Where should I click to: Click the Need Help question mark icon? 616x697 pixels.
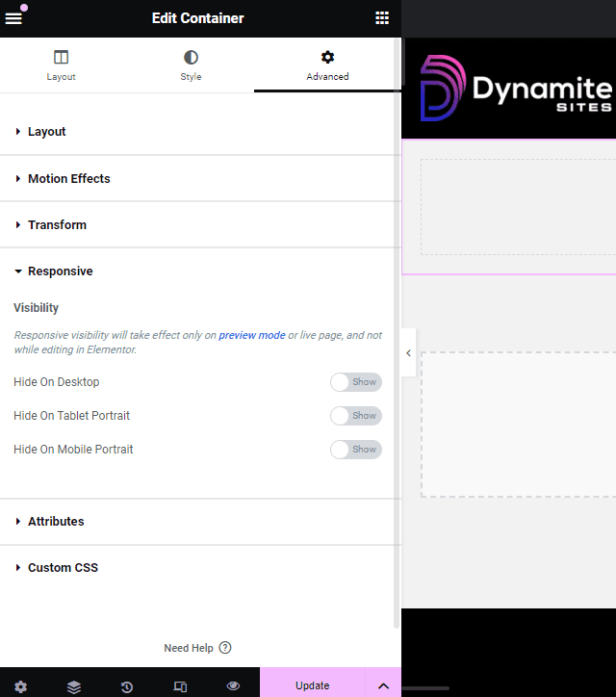[x=225, y=648]
